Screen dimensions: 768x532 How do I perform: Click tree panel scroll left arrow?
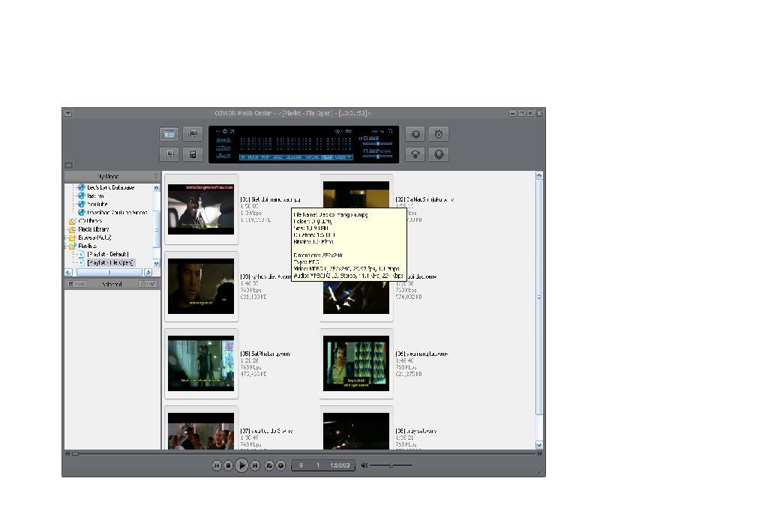(x=68, y=272)
